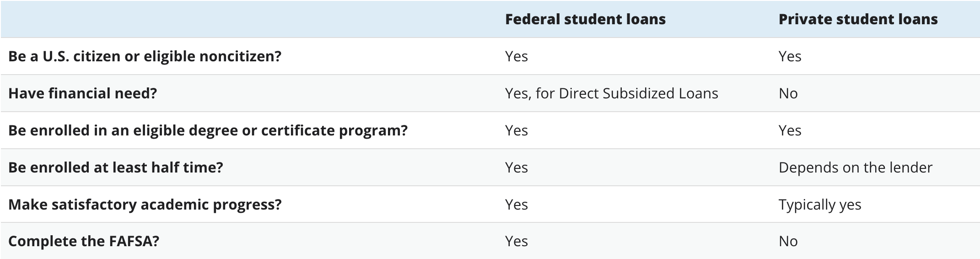Screen dimensions: 980x259
Task: Click the 'Federal student loans' column header
Action: pyautogui.click(x=585, y=19)
